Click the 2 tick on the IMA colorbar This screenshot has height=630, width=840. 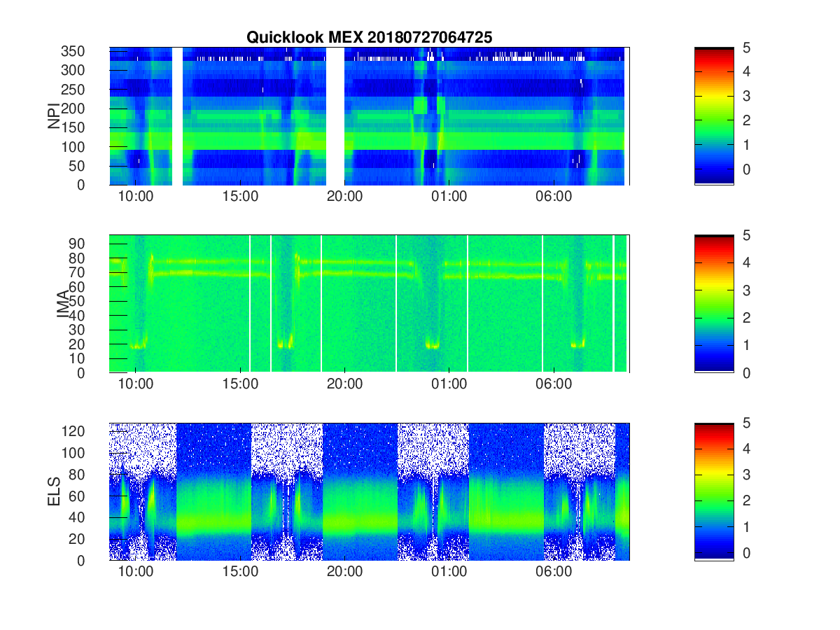[747, 318]
